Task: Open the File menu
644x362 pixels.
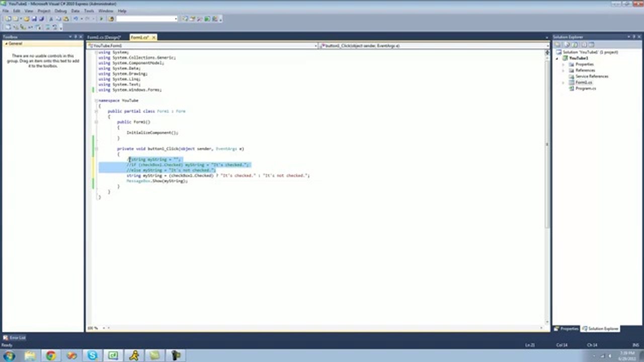Action: point(5,11)
